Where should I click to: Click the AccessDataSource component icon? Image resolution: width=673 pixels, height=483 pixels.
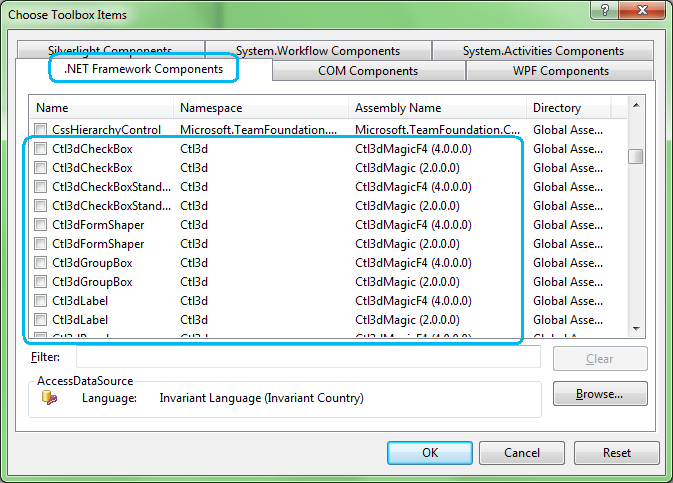point(49,398)
